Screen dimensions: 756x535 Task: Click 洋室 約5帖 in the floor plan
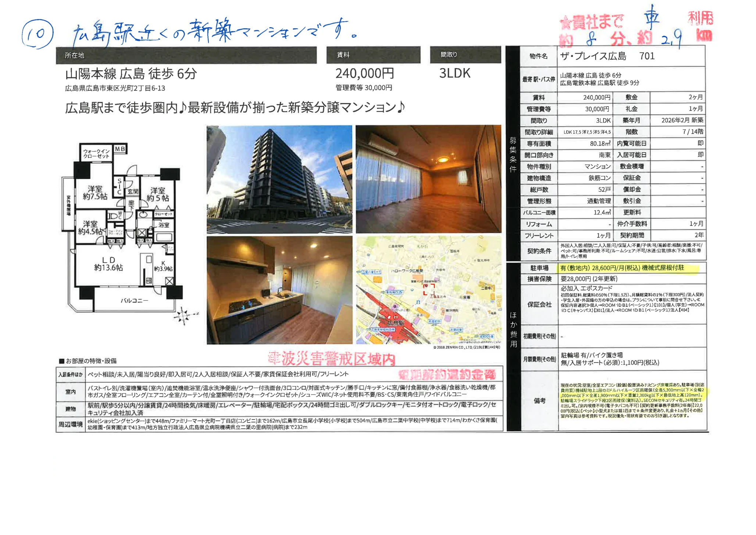(158, 195)
